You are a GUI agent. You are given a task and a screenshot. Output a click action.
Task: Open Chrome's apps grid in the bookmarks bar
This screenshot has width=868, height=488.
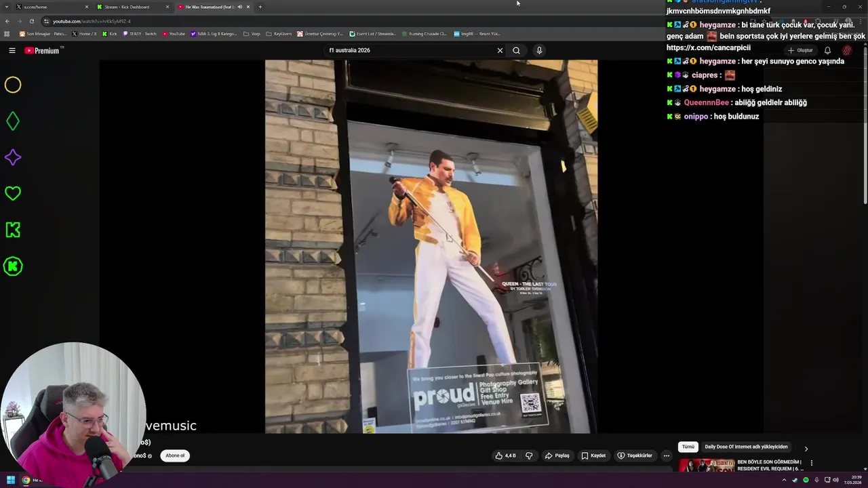point(7,33)
